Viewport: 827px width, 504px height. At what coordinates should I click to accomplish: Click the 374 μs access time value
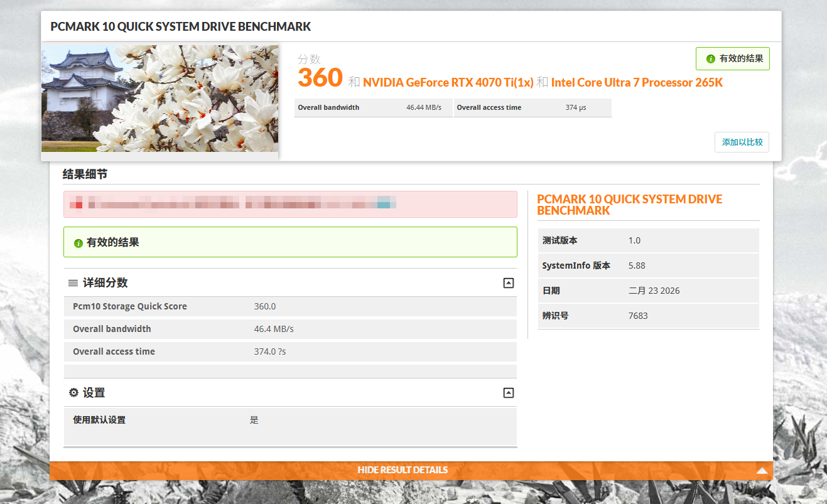click(576, 108)
